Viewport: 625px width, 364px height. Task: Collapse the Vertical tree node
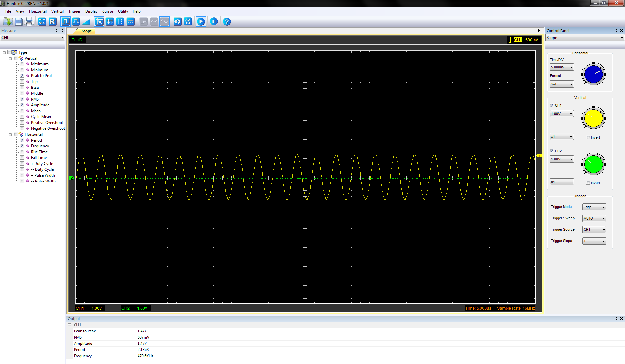pos(10,59)
